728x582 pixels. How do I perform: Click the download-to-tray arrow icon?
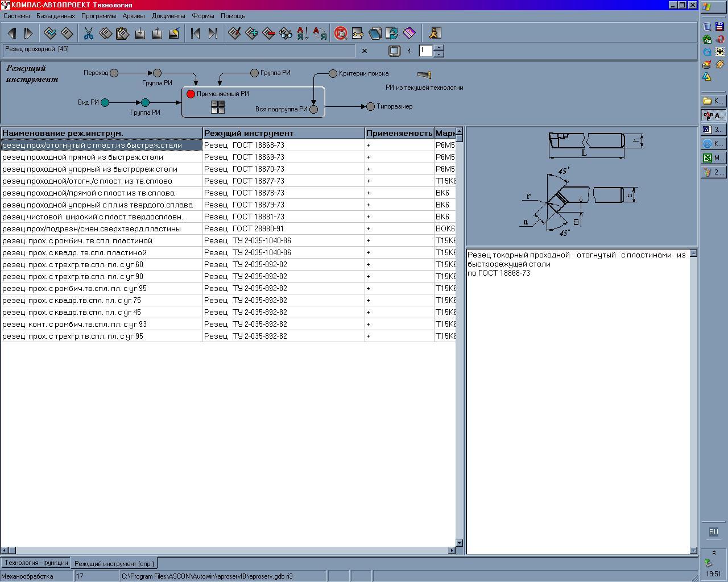(x=140, y=33)
